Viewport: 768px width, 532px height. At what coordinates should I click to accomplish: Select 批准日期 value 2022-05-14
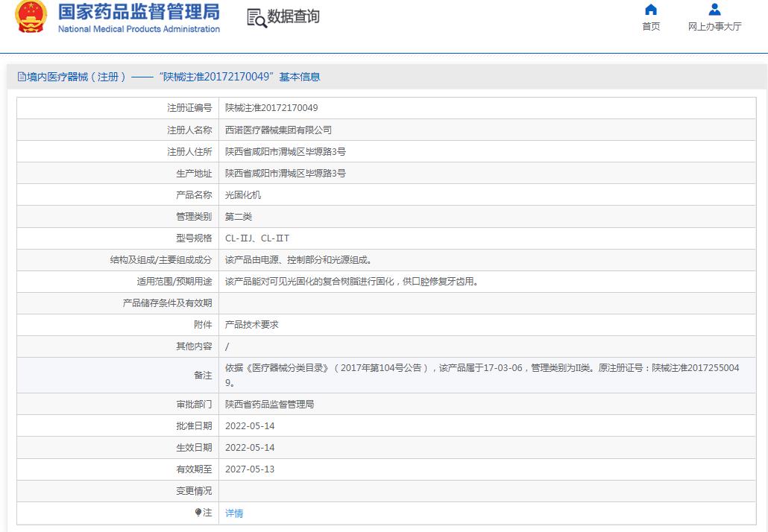250,425
